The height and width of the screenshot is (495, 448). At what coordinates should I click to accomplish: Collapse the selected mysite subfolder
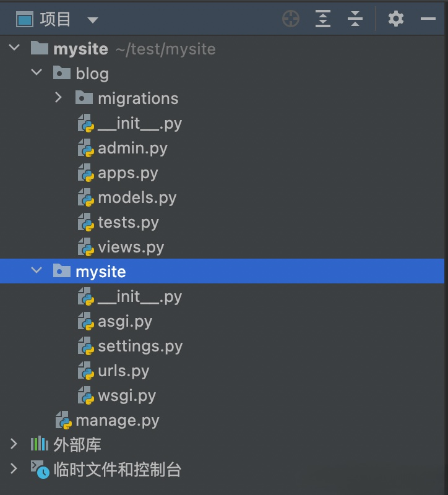coord(37,270)
